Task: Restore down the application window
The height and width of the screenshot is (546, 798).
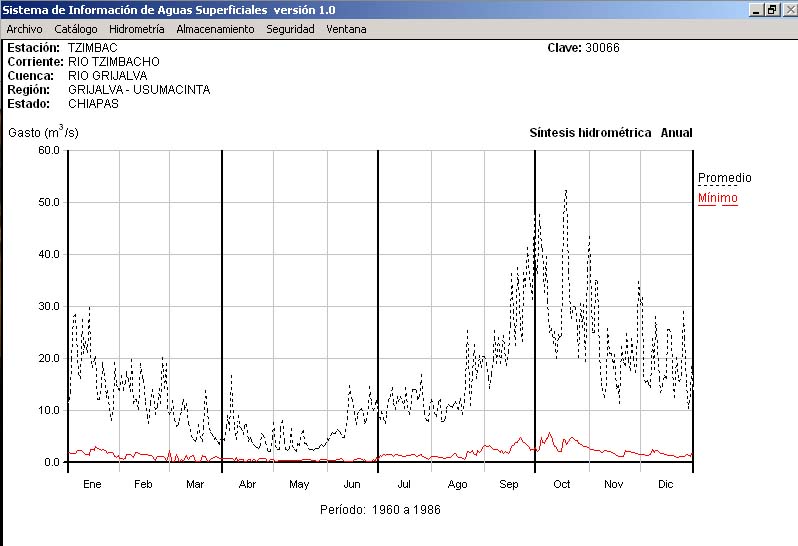Action: pyautogui.click(x=771, y=9)
